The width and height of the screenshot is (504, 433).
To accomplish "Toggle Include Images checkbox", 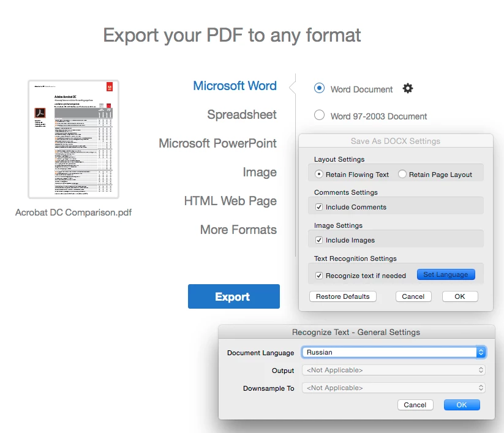I will (319, 240).
